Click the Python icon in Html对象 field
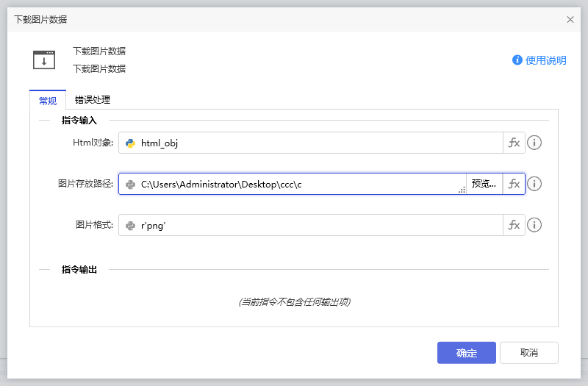The width and height of the screenshot is (588, 386). pyautogui.click(x=130, y=143)
